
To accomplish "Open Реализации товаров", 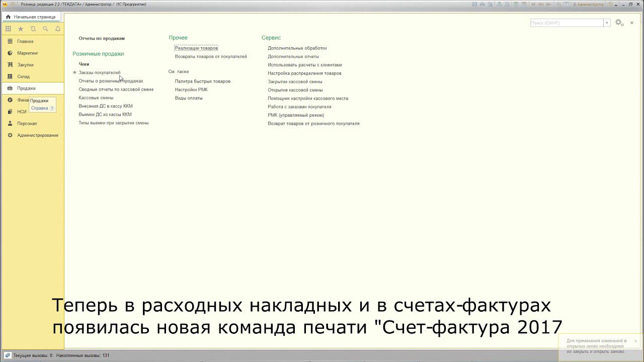I will pyautogui.click(x=196, y=48).
